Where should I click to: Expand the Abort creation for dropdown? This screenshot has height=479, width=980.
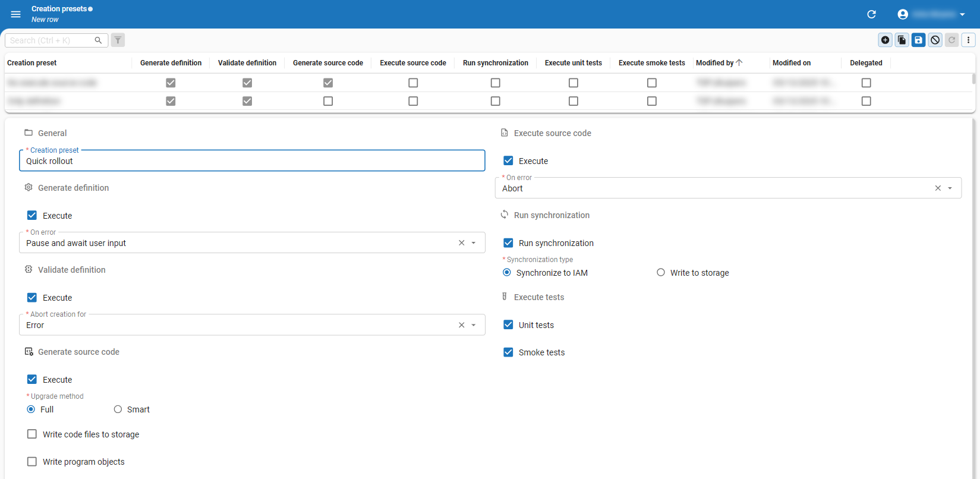tap(474, 324)
